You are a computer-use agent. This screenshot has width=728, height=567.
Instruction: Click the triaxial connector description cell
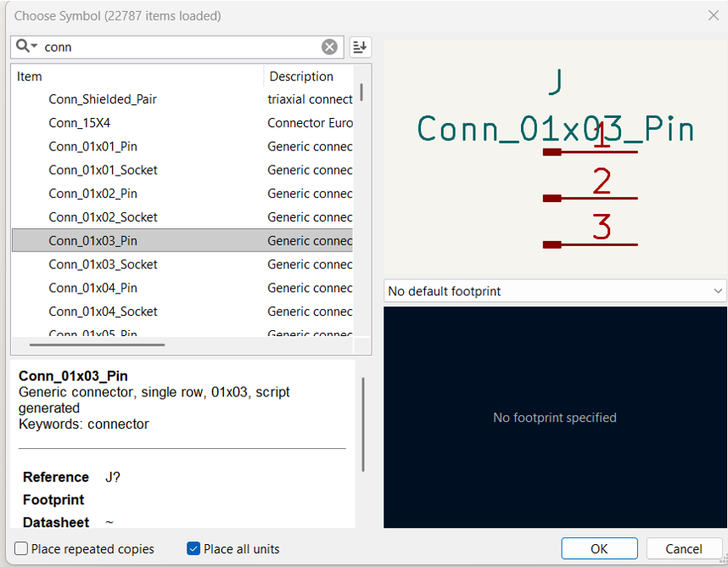310,99
